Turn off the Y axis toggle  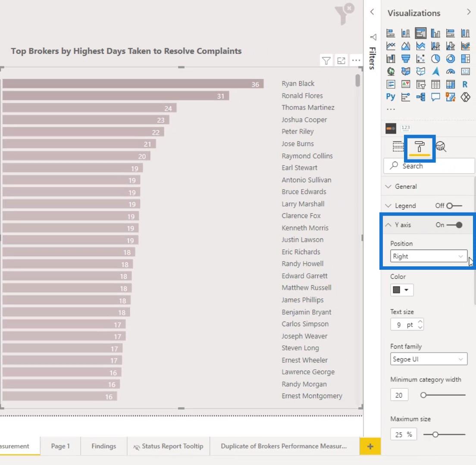[454, 225]
